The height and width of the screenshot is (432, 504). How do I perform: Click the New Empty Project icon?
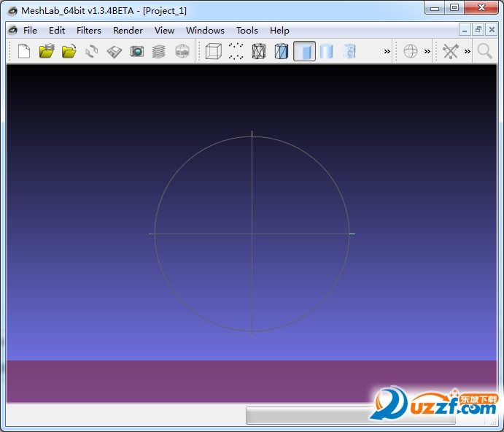24,51
